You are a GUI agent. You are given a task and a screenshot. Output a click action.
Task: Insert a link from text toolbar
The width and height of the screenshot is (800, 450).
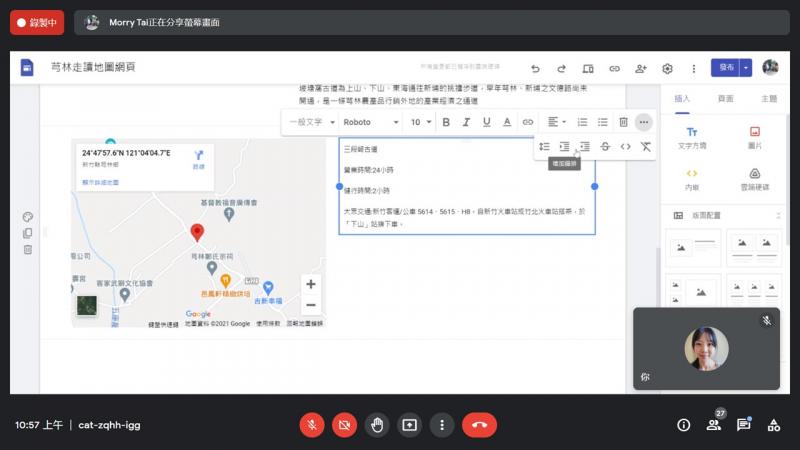click(528, 122)
